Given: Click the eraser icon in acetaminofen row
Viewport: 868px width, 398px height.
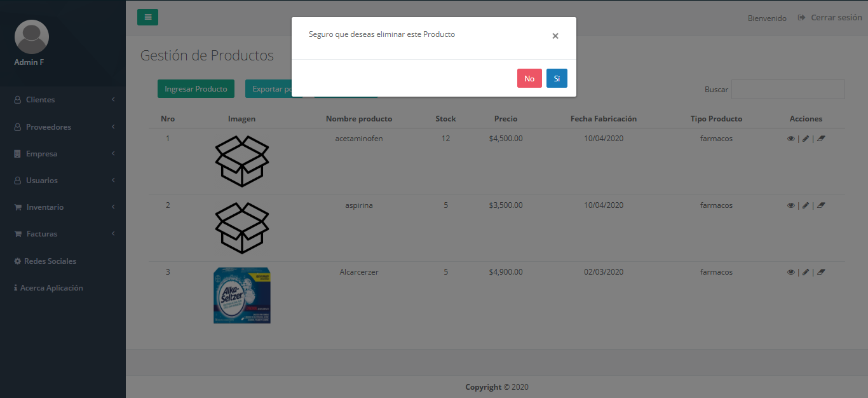Looking at the screenshot, I should point(821,139).
